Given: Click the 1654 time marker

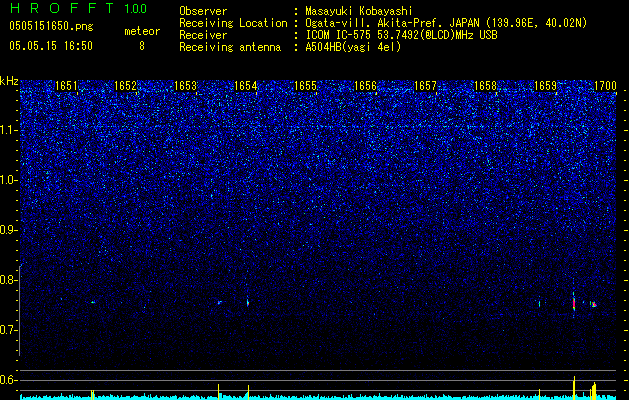Looking at the screenshot, I should pos(246,86).
